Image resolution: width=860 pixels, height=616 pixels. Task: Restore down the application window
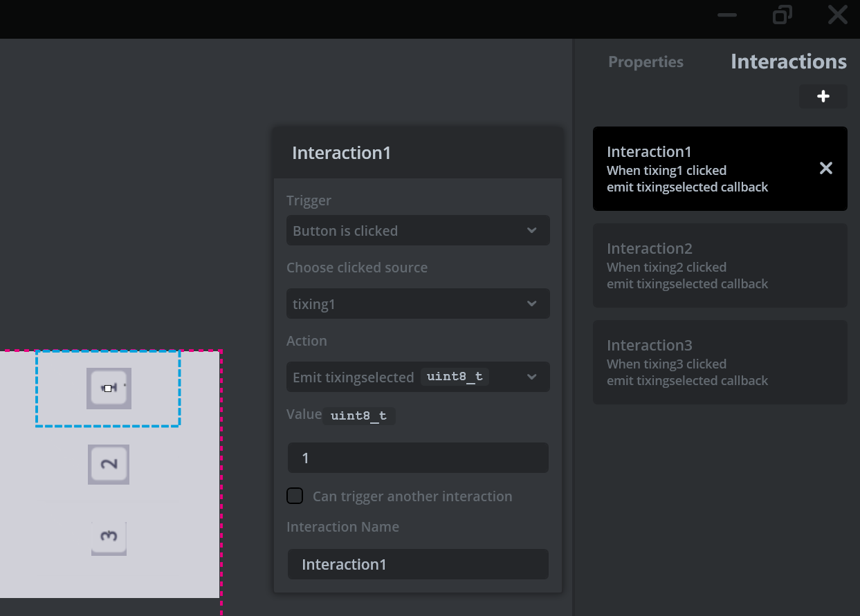click(x=783, y=15)
